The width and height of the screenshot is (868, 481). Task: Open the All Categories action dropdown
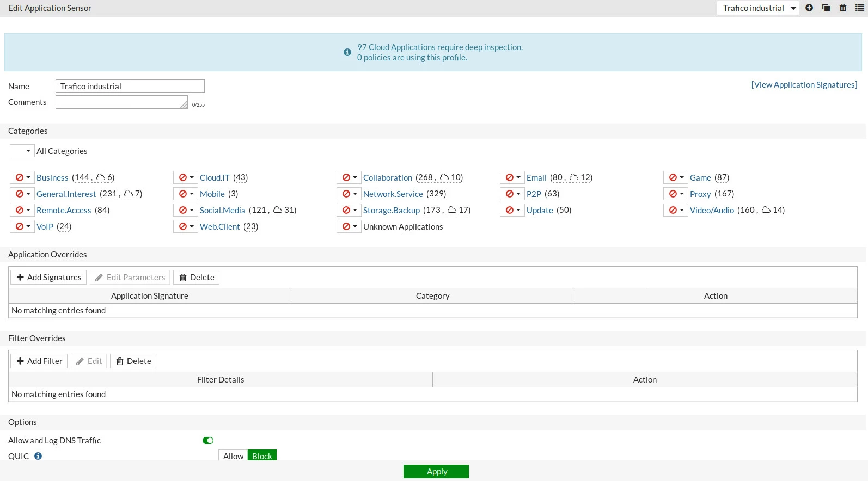pyautogui.click(x=22, y=151)
